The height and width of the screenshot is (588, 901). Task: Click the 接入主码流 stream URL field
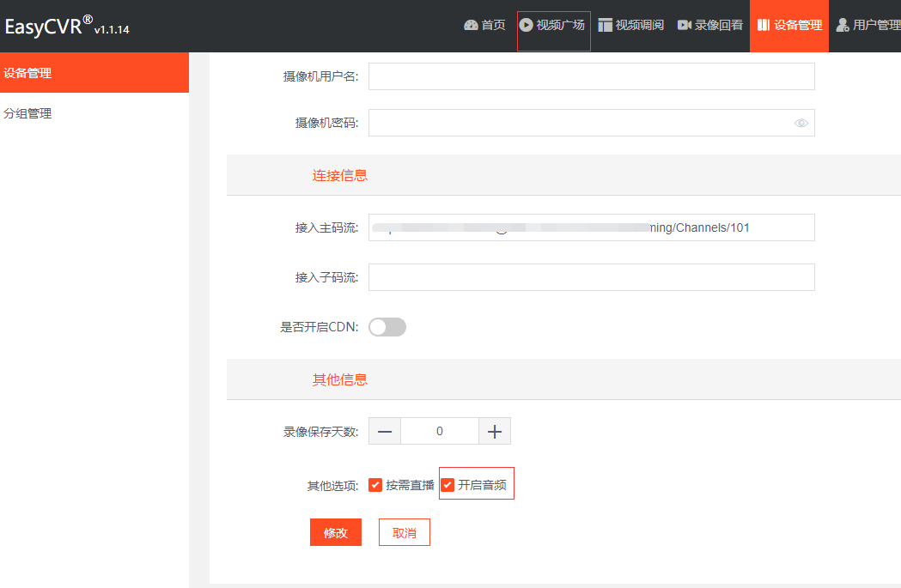click(x=591, y=227)
